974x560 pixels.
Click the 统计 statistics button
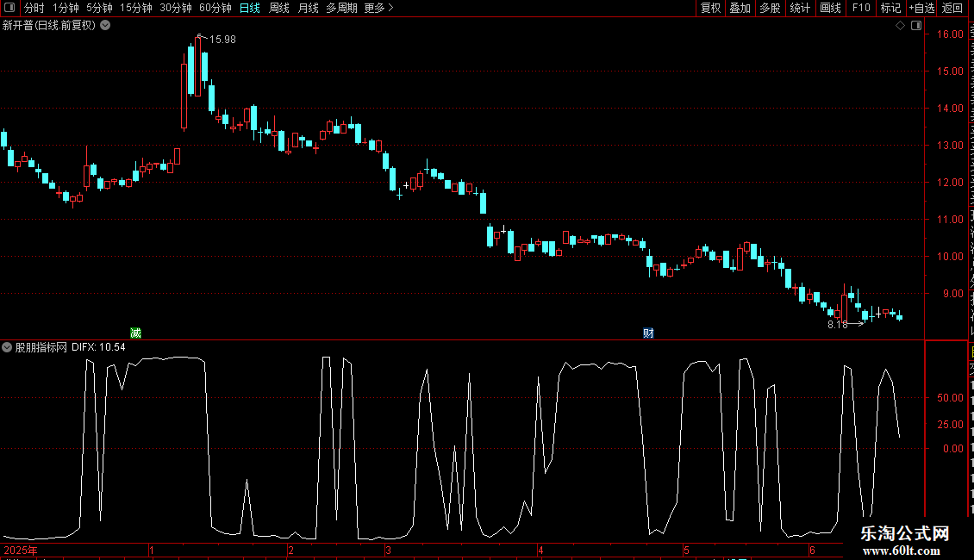click(800, 8)
